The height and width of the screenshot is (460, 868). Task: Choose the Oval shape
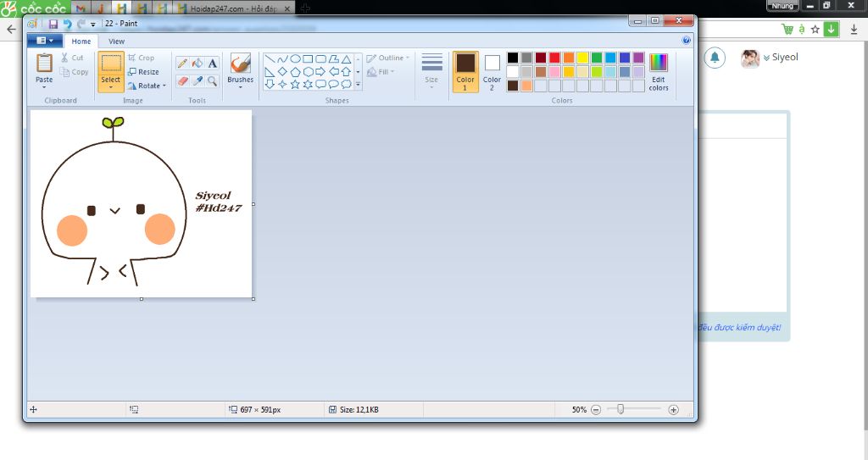click(x=295, y=58)
